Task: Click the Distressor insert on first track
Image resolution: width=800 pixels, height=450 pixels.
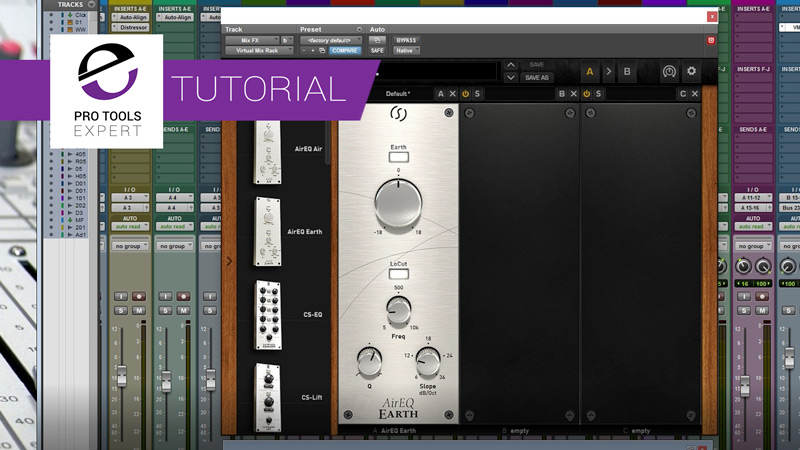Action: tap(131, 28)
